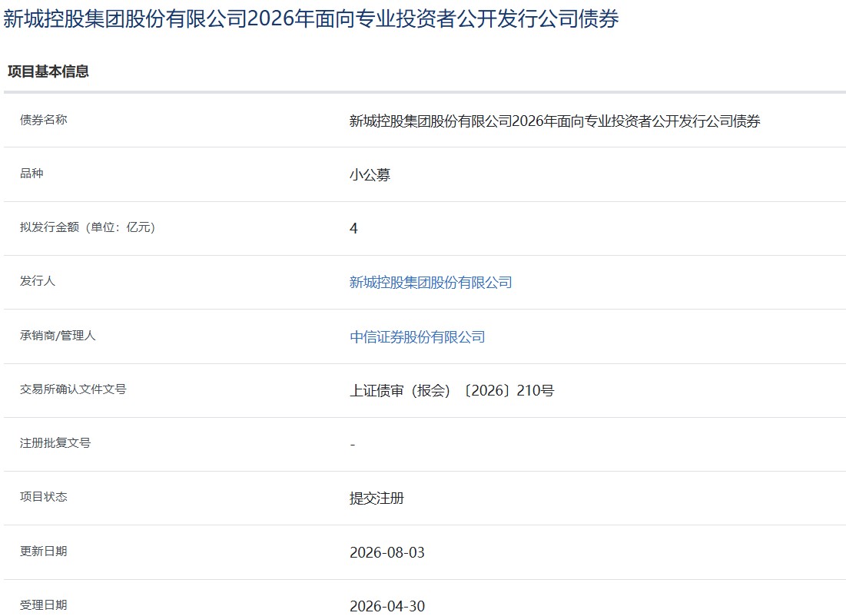Click the 承销商/管理人 label
Image resolution: width=846 pixels, height=616 pixels.
point(58,336)
